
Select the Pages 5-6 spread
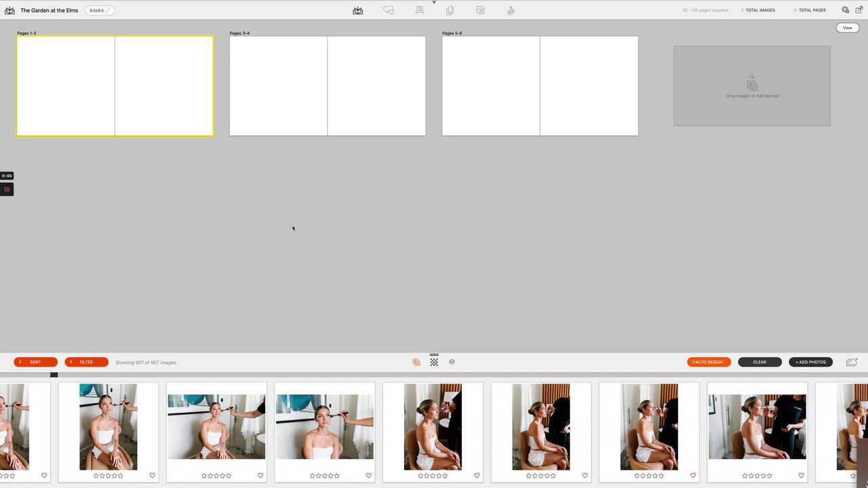540,86
